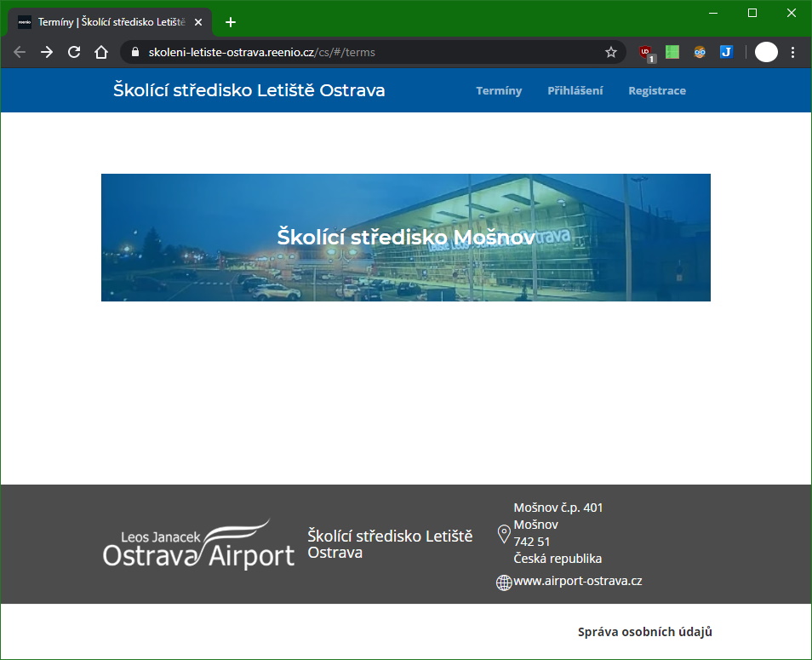Viewport: 812px width, 660px height.
Task: Click the blue J extension icon
Action: tap(726, 52)
